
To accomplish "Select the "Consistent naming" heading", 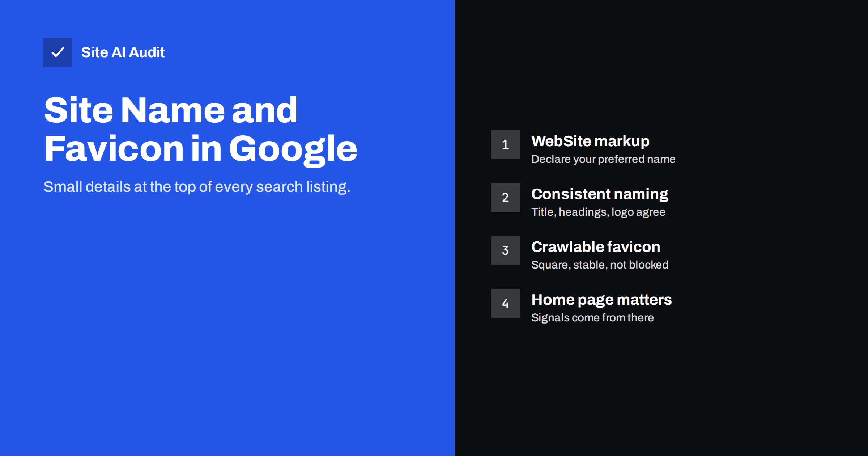I will 600,194.
